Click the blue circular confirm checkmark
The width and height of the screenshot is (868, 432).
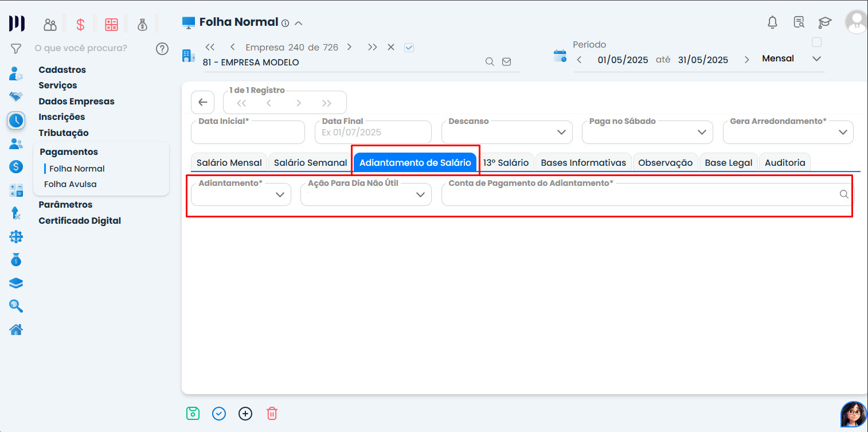click(219, 414)
